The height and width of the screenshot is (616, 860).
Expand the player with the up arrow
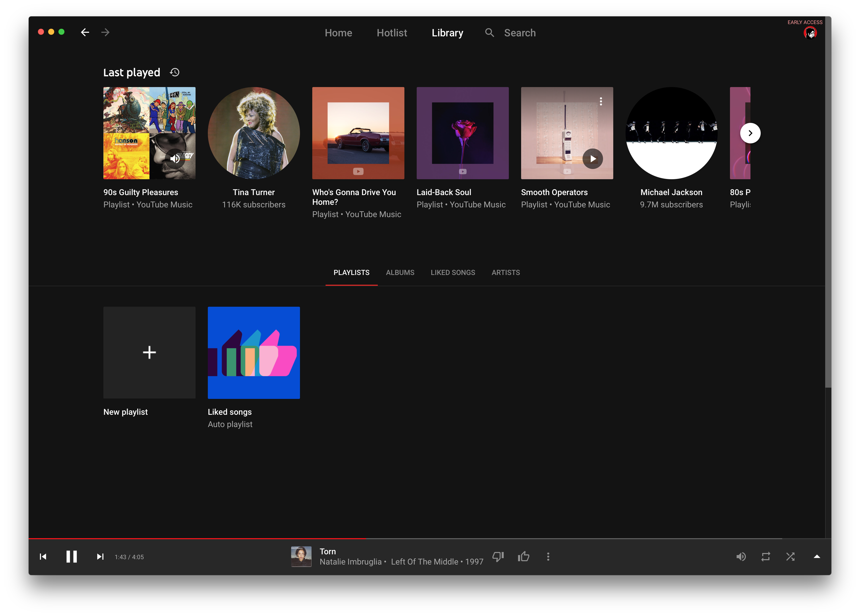coord(817,556)
